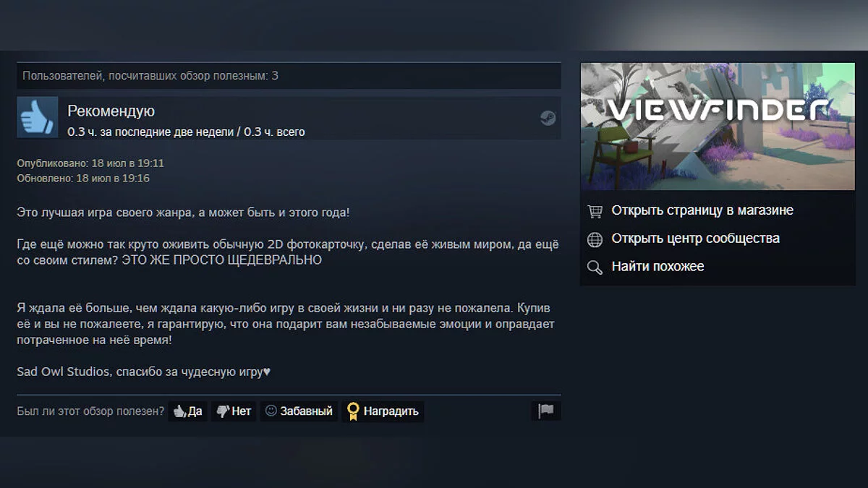Click the blue thumbs-up recommendation icon
Screen dimensions: 868x488
point(37,117)
